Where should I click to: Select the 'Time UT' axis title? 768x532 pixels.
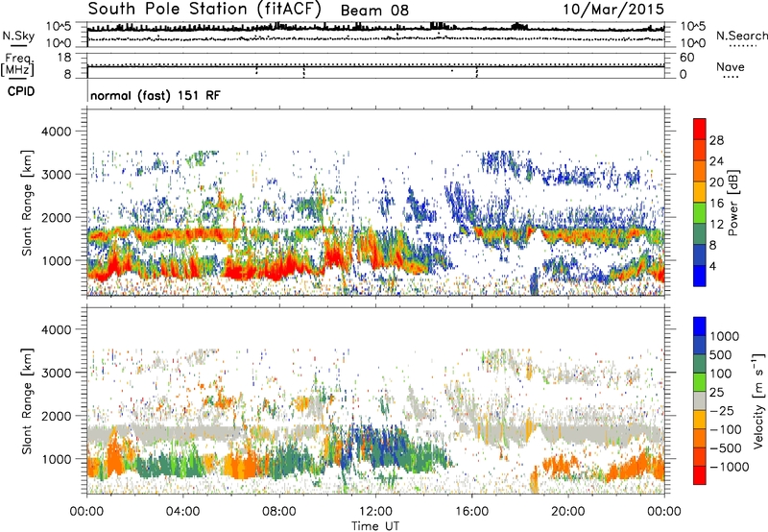375,526
